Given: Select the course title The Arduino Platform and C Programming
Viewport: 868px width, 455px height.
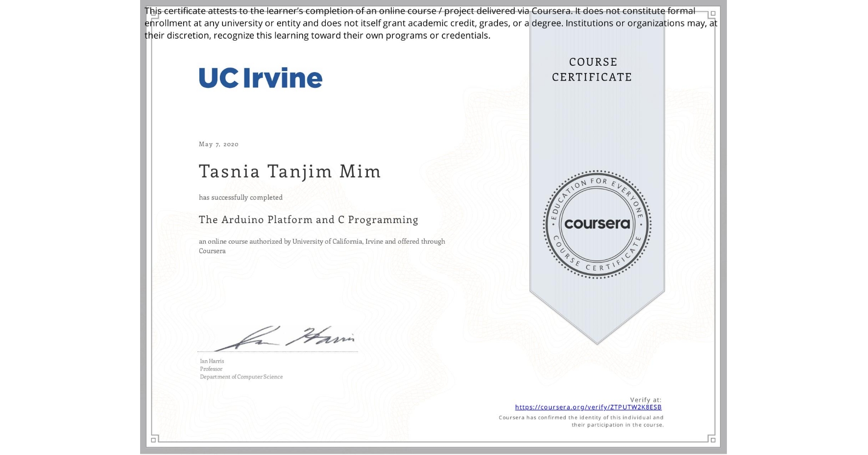Looking at the screenshot, I should point(309,220).
